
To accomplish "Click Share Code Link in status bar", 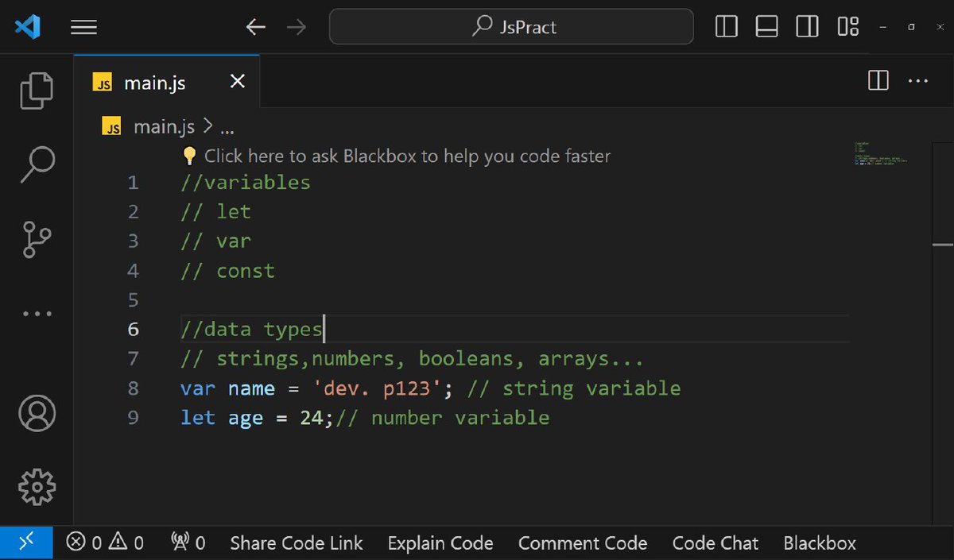I will [x=297, y=543].
